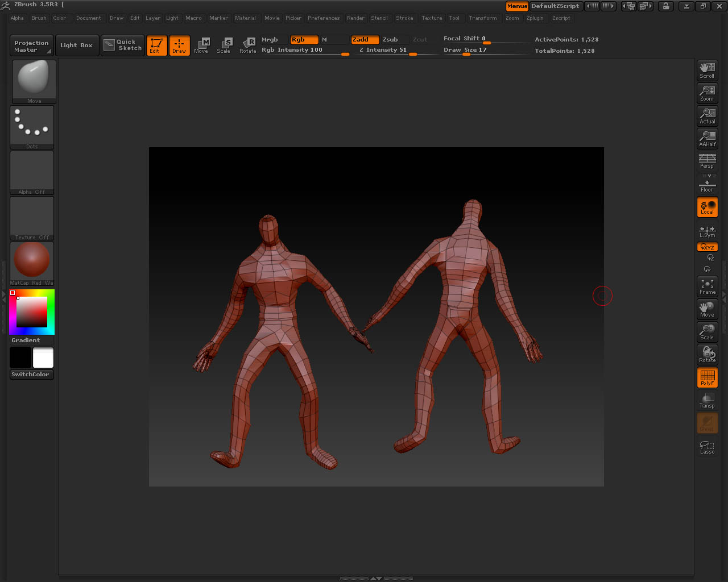Open the Brush menu
This screenshot has width=728, height=582.
tap(39, 18)
